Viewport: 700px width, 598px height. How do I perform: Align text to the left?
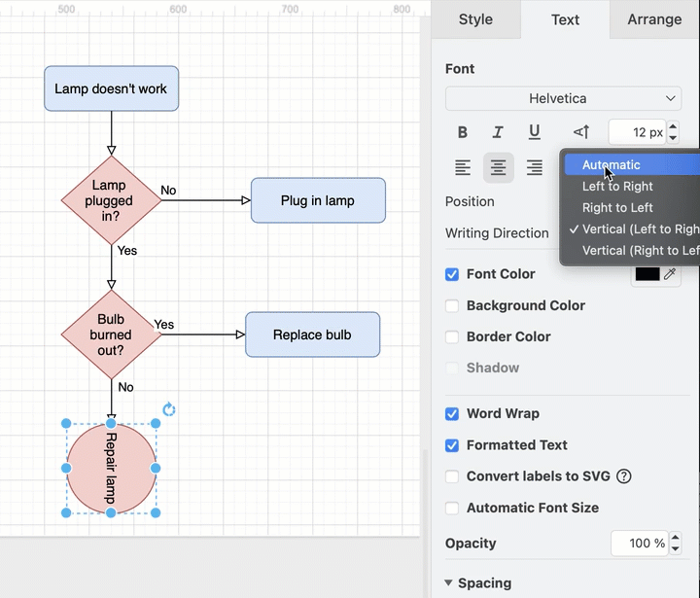tap(463, 168)
